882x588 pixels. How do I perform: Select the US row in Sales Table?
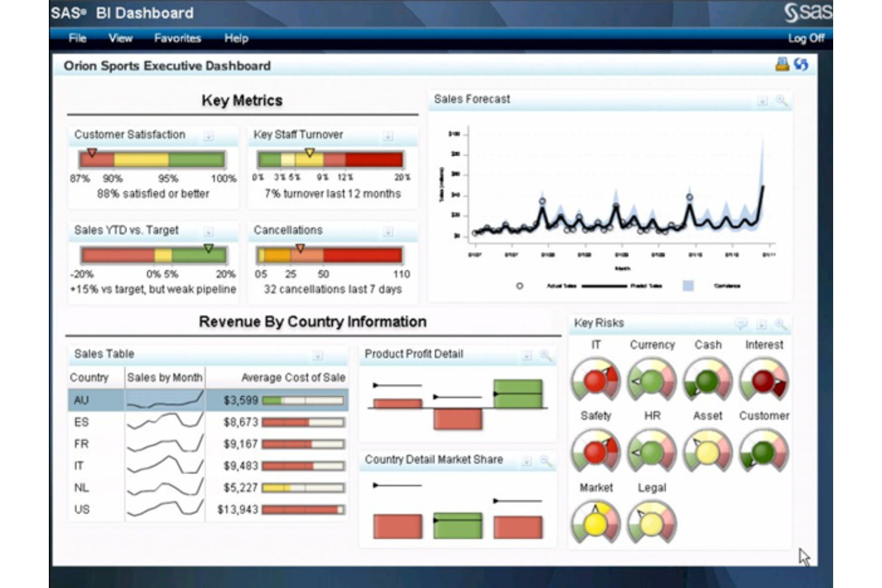(208, 510)
